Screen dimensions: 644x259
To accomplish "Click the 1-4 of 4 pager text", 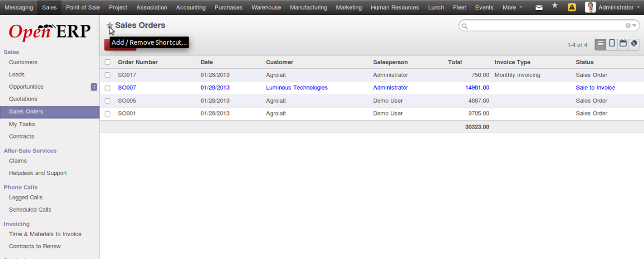I will coord(577,45).
